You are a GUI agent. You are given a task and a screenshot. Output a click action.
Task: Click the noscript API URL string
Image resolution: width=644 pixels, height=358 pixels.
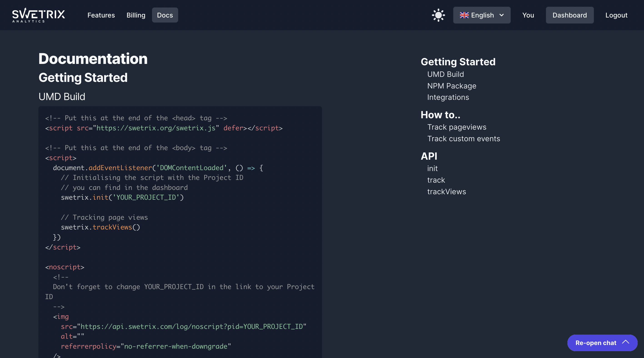pos(192,326)
